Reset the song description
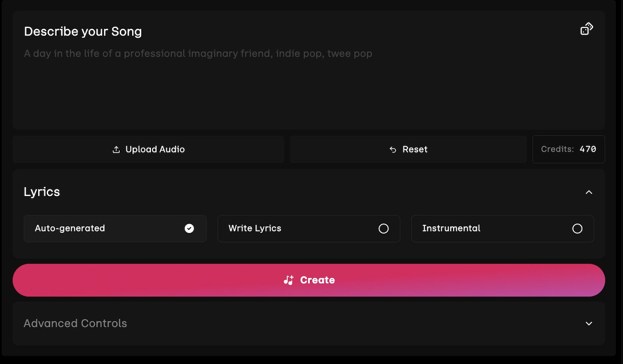Viewport: 623px width, 364px height. (x=408, y=149)
